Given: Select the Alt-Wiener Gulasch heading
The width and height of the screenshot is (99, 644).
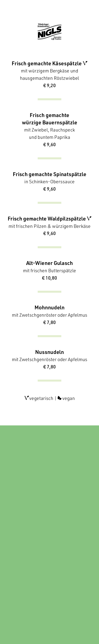Looking at the screenshot, I should [49, 263].
